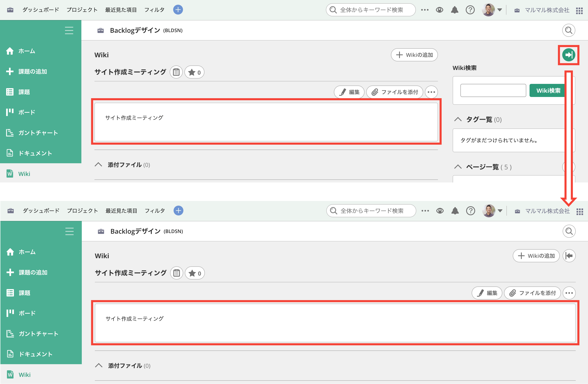Click the hamburger menu icon in the bottom screenshot sidebar
588x384 pixels.
(70, 231)
